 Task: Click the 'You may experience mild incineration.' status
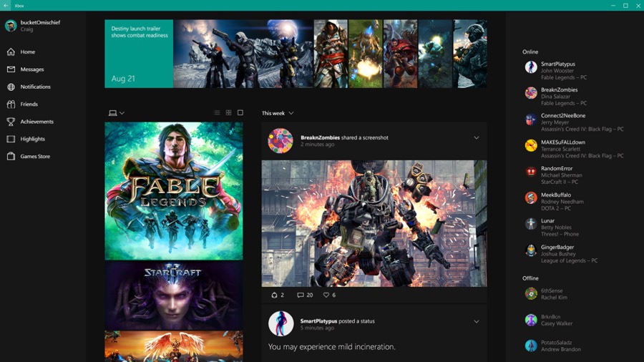coord(332,347)
